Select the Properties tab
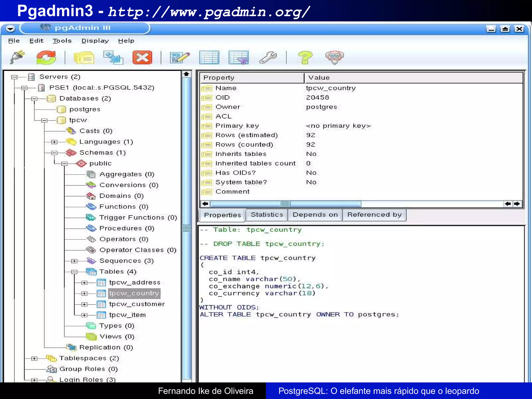 [x=222, y=215]
